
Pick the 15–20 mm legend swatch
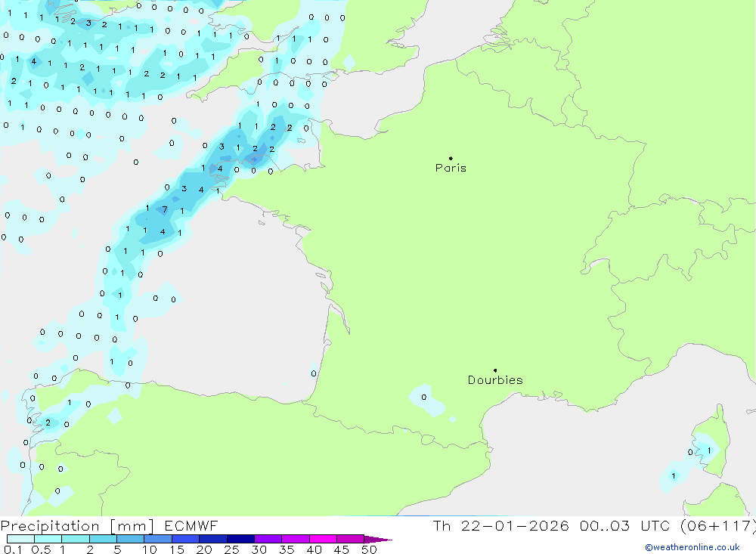[186, 539]
